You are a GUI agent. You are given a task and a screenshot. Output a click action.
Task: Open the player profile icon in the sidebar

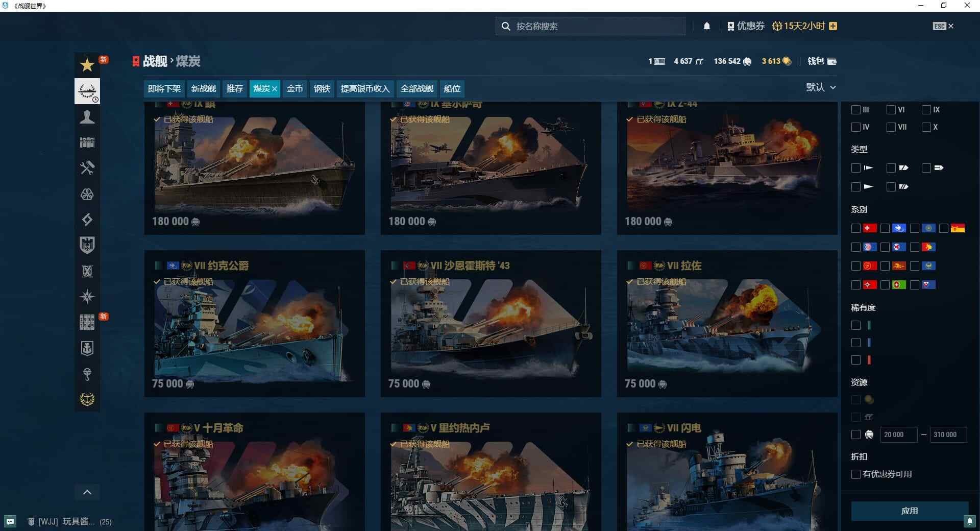point(87,117)
